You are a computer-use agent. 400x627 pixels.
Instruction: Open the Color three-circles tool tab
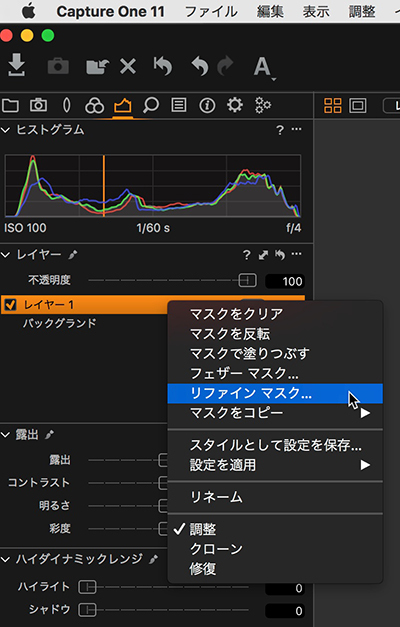[94, 106]
